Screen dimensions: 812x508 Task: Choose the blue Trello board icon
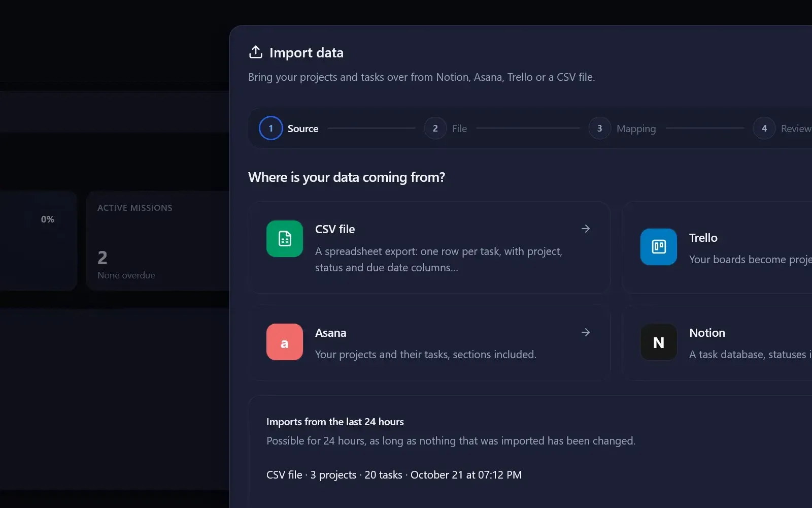tap(659, 247)
